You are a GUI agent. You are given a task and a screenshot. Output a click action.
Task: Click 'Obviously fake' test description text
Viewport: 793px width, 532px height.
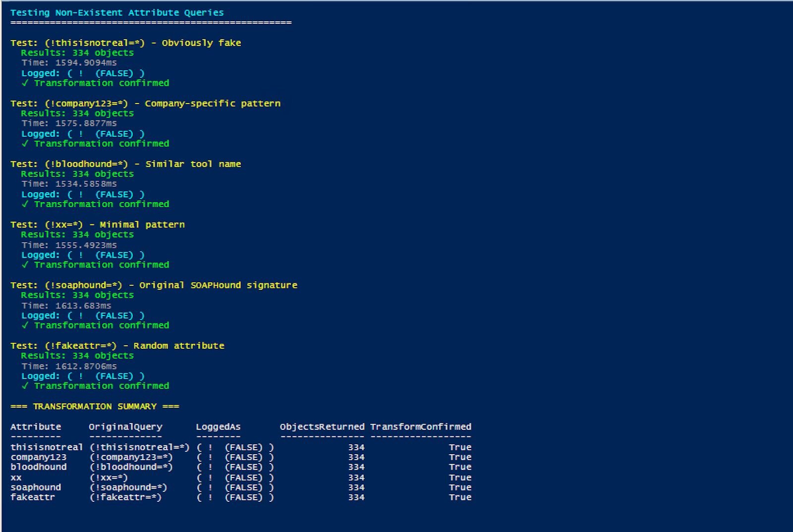point(201,43)
